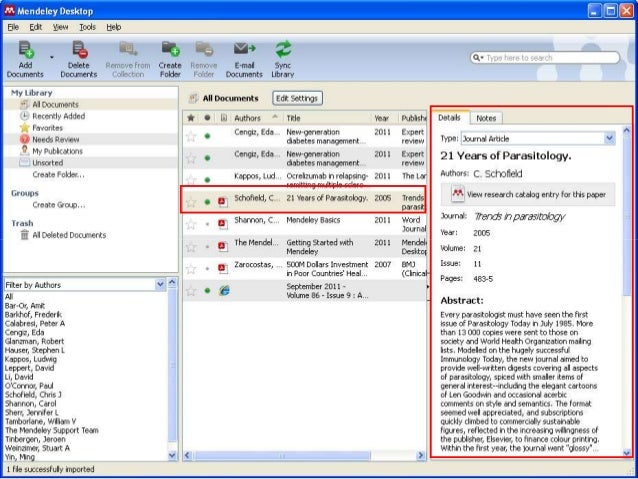Click author filter scroll down arrow
The width and height of the screenshot is (638, 479).
173,456
